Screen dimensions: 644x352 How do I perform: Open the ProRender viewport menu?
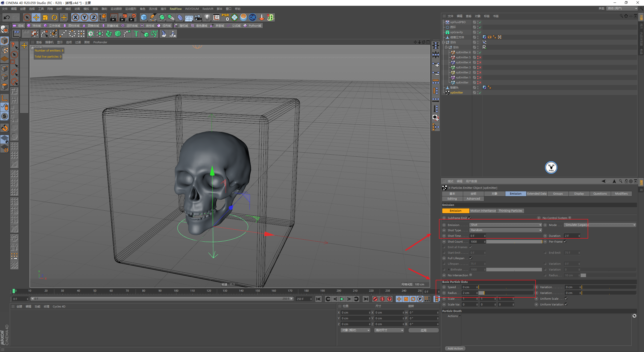[100, 42]
